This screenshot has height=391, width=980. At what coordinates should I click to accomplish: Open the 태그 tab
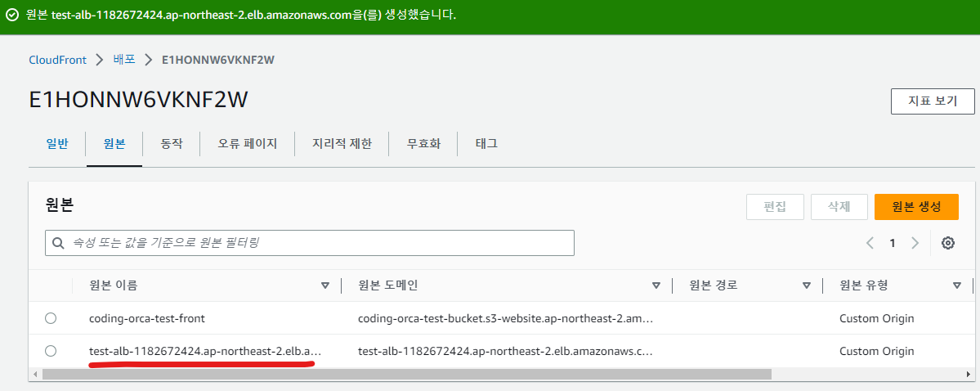[x=487, y=144]
